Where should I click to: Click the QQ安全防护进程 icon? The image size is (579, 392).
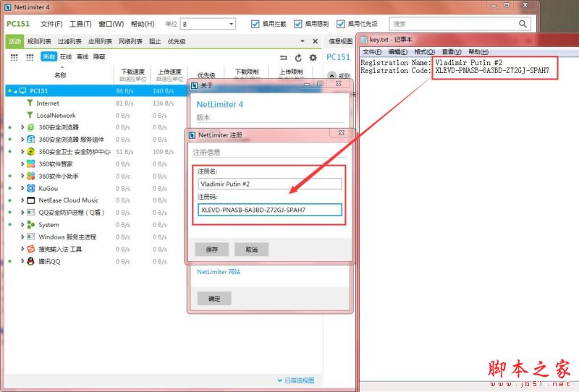point(31,213)
